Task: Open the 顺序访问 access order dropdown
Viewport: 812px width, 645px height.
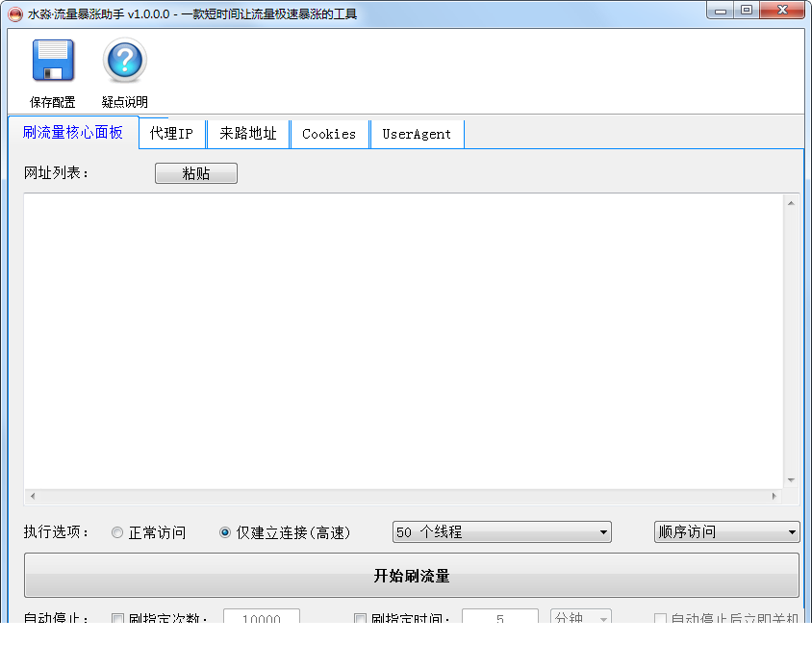Action: [x=727, y=532]
